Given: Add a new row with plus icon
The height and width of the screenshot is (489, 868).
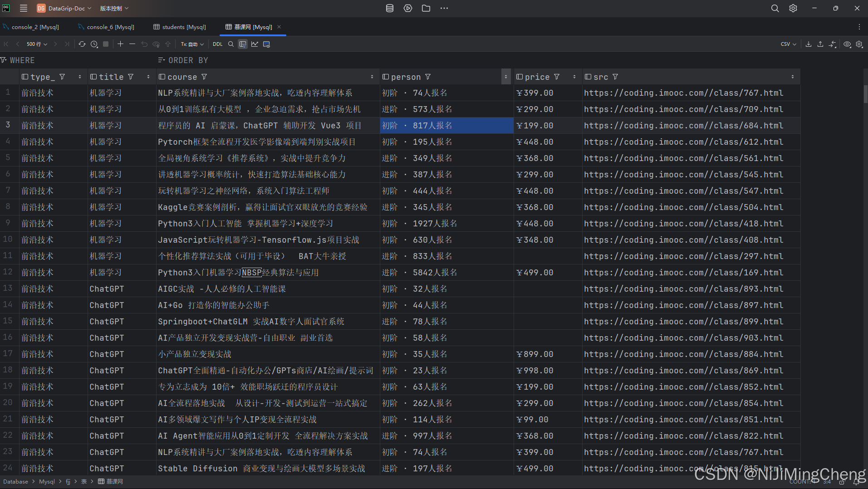Looking at the screenshot, I should pyautogui.click(x=120, y=44).
